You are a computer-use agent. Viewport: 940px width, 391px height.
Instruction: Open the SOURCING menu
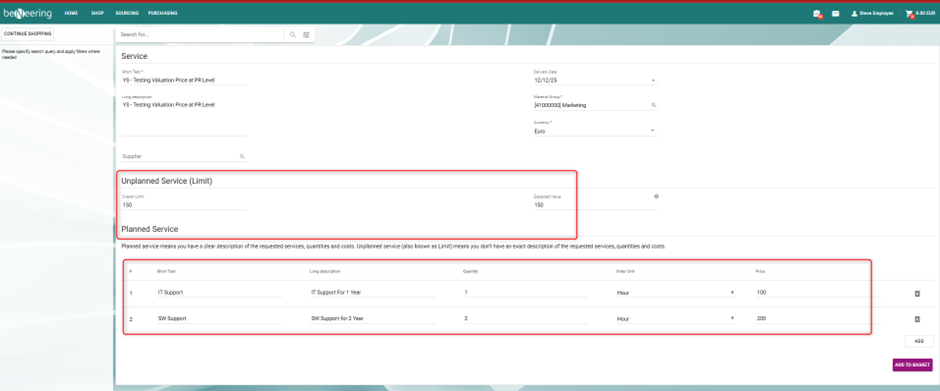(x=126, y=13)
